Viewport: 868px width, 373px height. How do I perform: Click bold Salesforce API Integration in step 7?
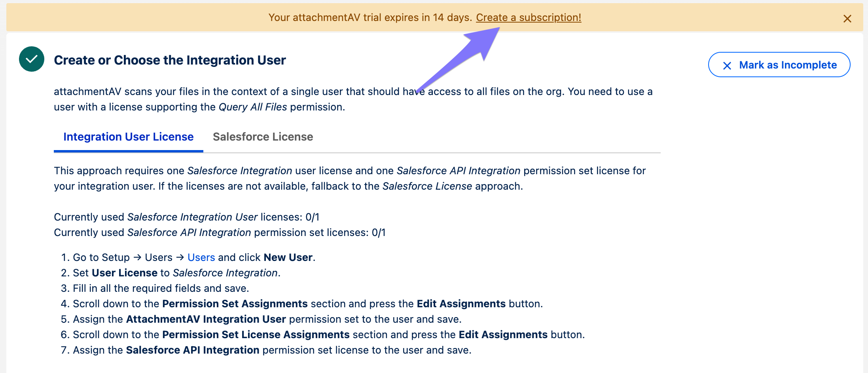pos(192,350)
